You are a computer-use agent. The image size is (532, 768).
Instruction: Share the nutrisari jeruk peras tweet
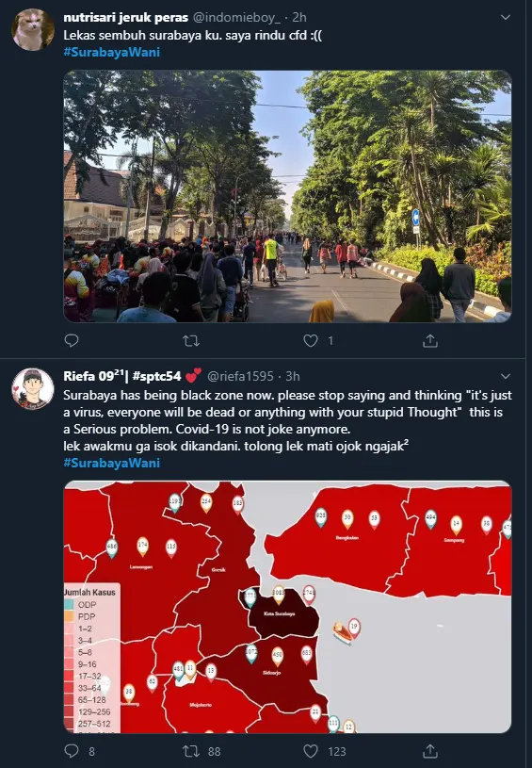[x=430, y=340]
